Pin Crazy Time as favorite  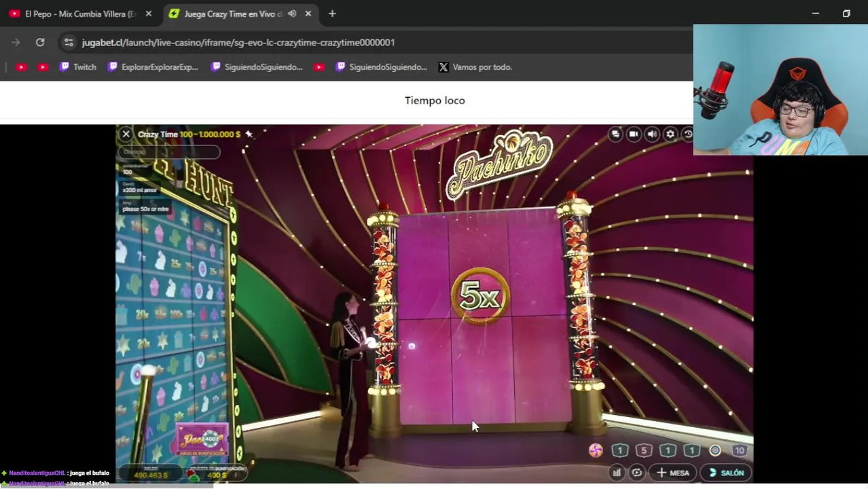coord(249,134)
